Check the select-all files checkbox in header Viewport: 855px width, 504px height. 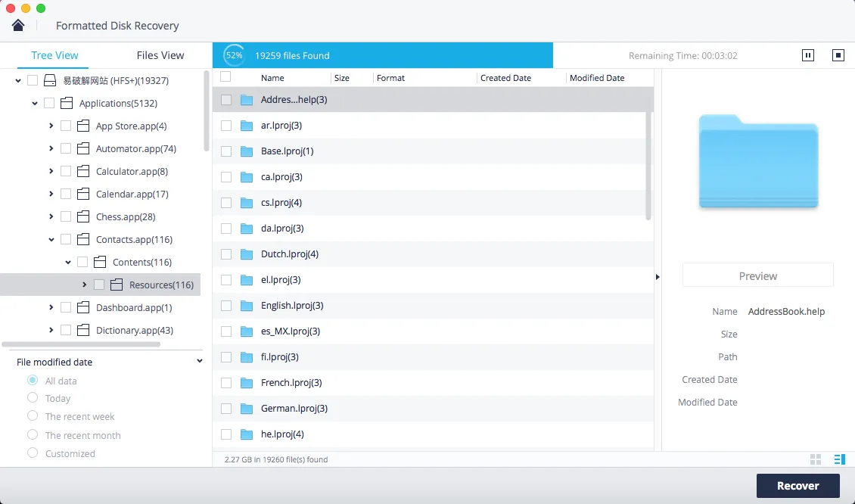[225, 77]
